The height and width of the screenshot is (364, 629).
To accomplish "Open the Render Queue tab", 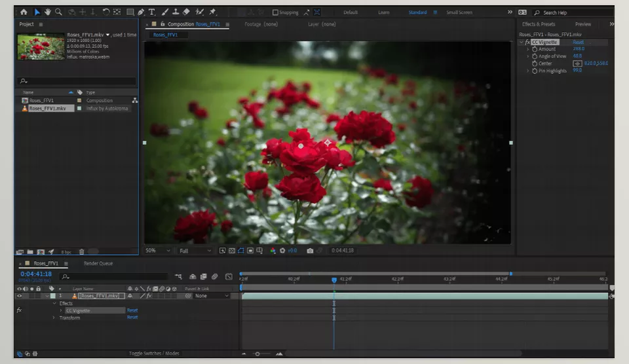I will 98,263.
